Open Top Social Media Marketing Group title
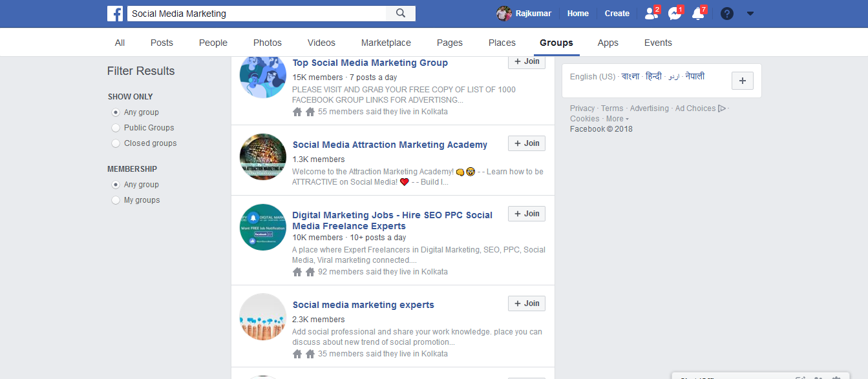 pyautogui.click(x=370, y=63)
